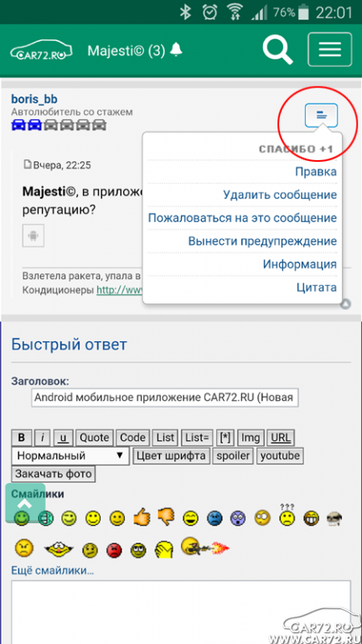Select Правка from the post menu
This screenshot has height=644, width=362.
pos(316,171)
